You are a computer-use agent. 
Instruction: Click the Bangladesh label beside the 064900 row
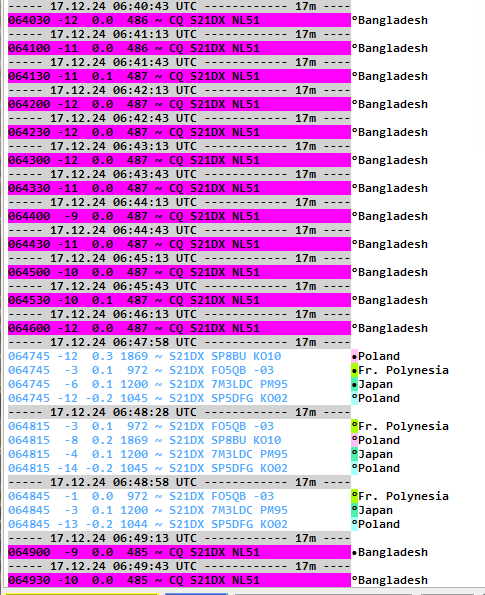pos(393,552)
